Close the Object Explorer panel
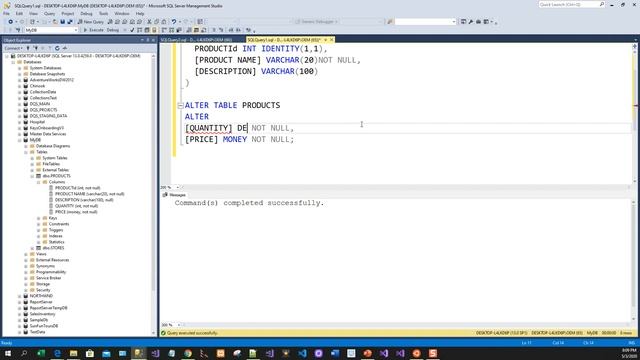Viewport: 640px width, 360px height. [153, 40]
